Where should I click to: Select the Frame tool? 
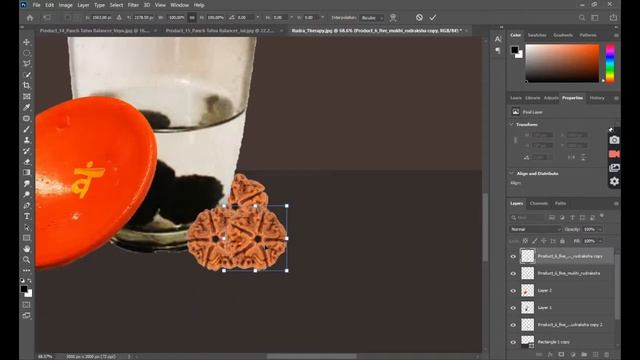(x=27, y=96)
